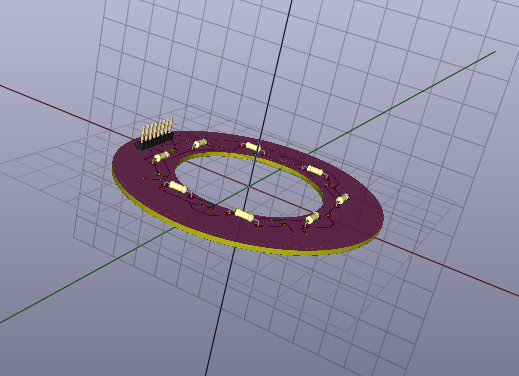Select the front resistor near the blue axis
Image resolution: width=519 pixels, height=376 pixels.
[244, 215]
